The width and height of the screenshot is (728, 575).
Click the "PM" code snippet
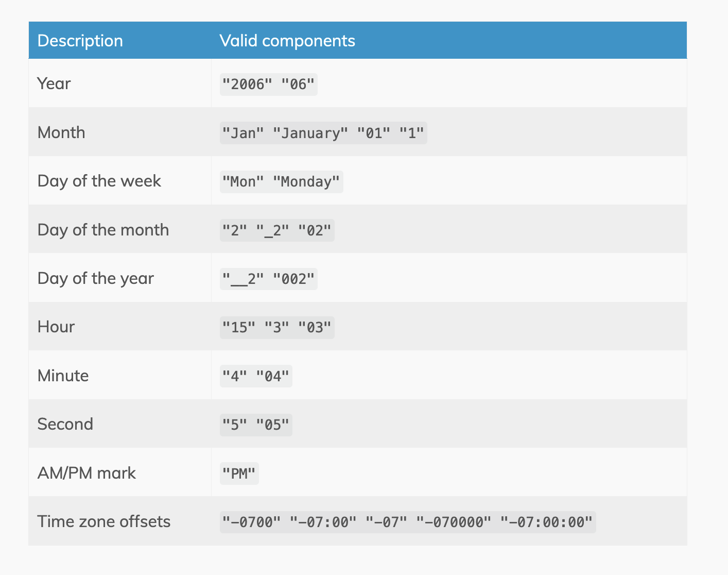[239, 473]
